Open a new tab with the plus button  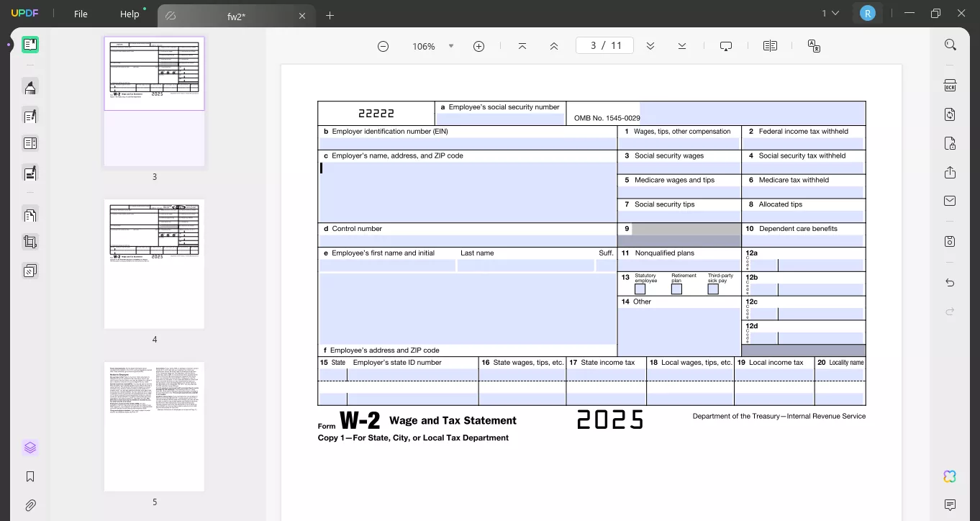330,15
